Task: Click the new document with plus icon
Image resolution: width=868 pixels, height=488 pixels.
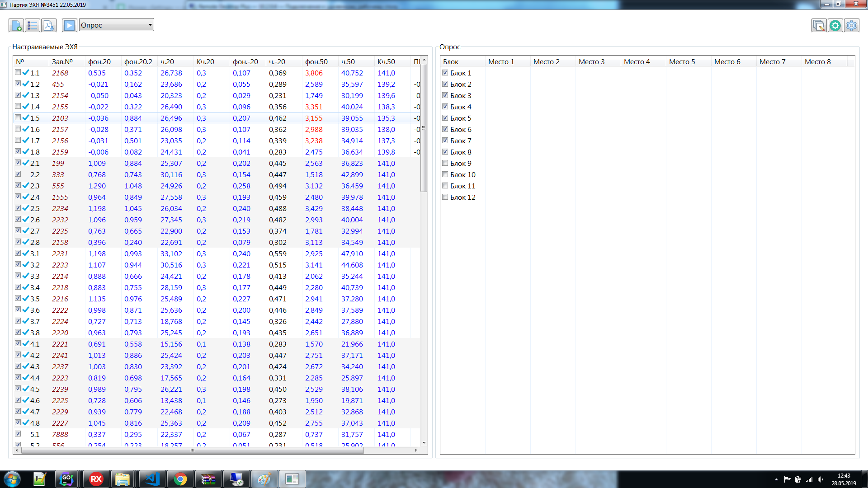Action: 16,25
